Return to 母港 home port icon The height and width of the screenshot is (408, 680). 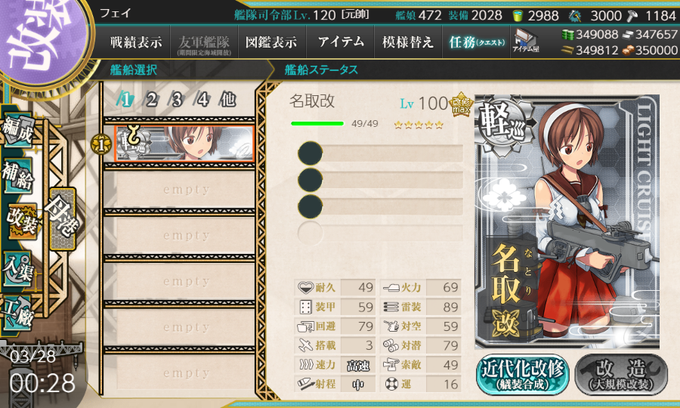63,218
